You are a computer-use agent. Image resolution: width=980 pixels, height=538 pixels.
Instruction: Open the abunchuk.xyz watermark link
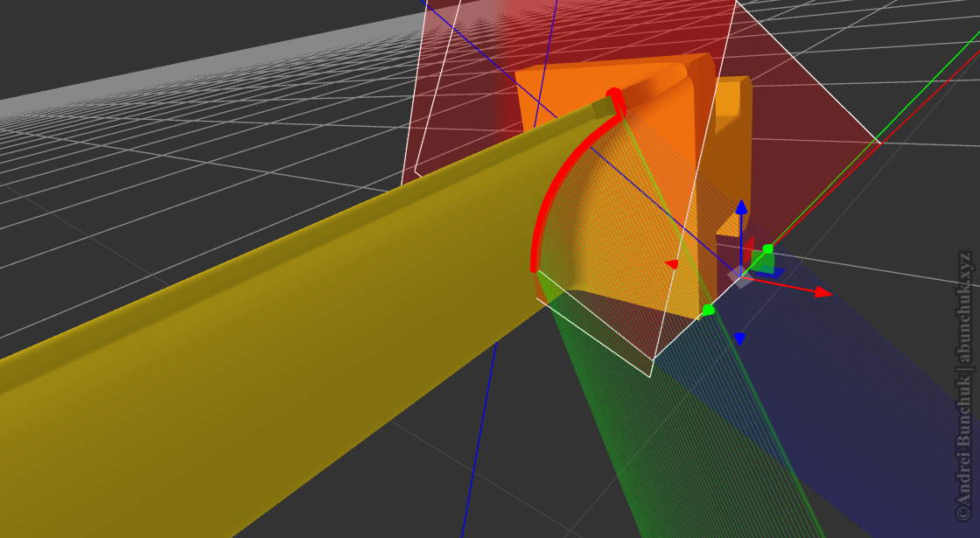(x=964, y=385)
